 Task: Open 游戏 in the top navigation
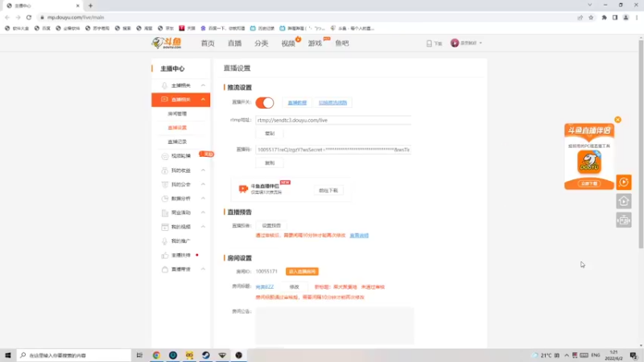[315, 43]
